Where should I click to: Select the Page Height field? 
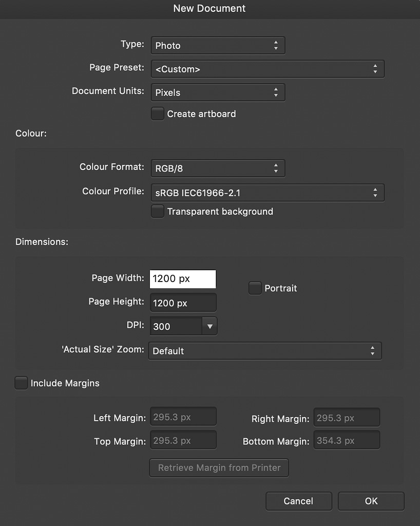point(183,303)
